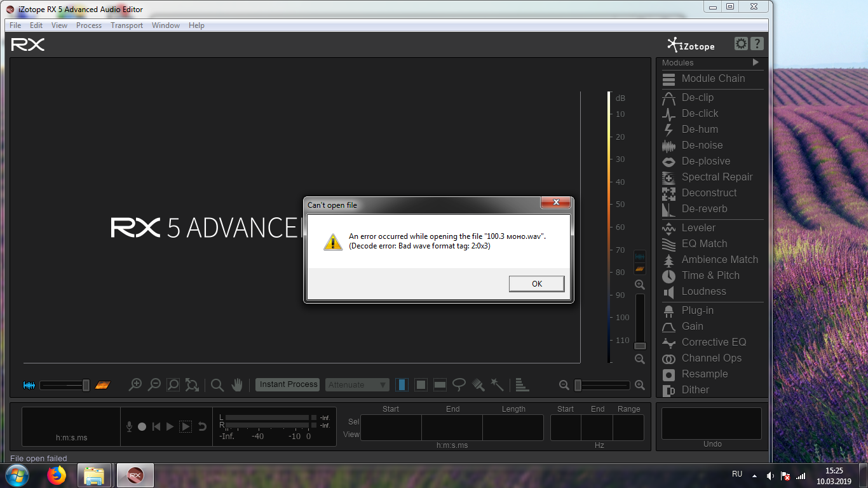The height and width of the screenshot is (488, 868).
Task: Open the View menu
Action: (x=59, y=25)
